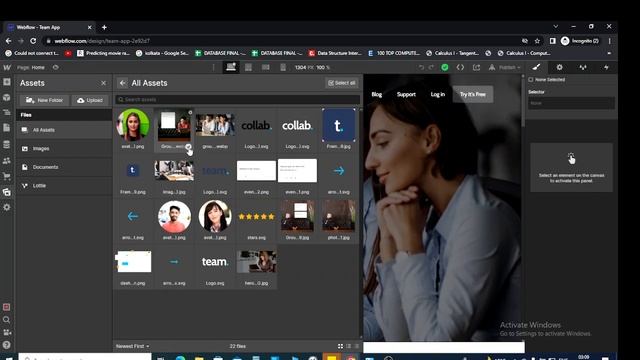Switch to the Element Settings gear tab

[x=560, y=67]
